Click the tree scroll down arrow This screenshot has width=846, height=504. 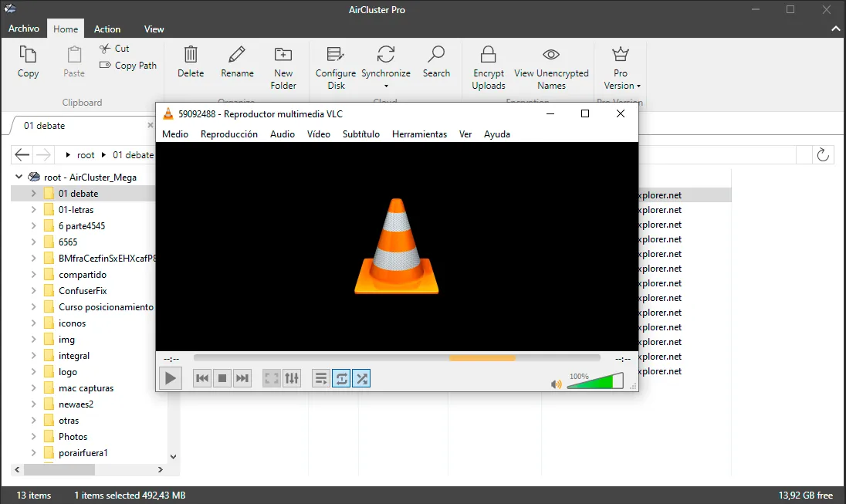coord(173,456)
